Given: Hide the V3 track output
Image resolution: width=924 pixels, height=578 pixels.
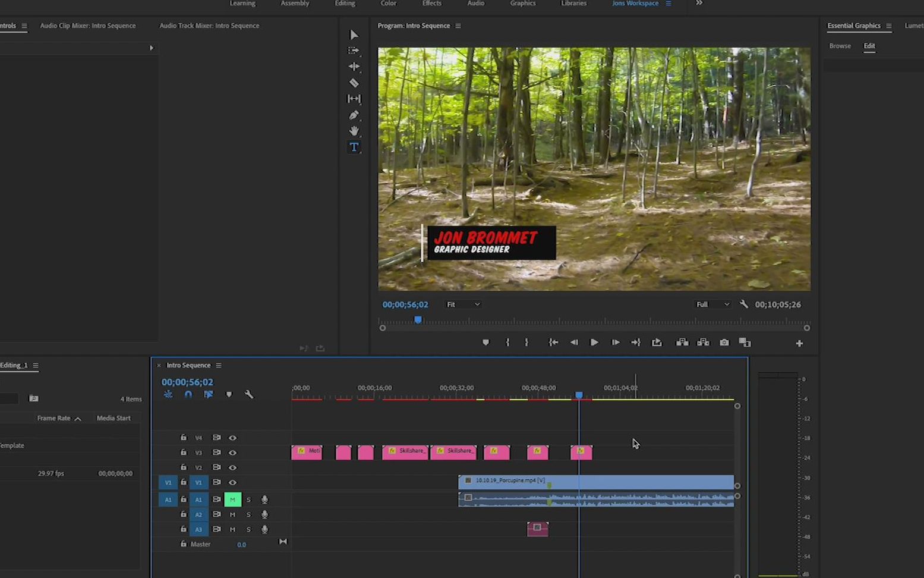Looking at the screenshot, I should pyautogui.click(x=233, y=453).
